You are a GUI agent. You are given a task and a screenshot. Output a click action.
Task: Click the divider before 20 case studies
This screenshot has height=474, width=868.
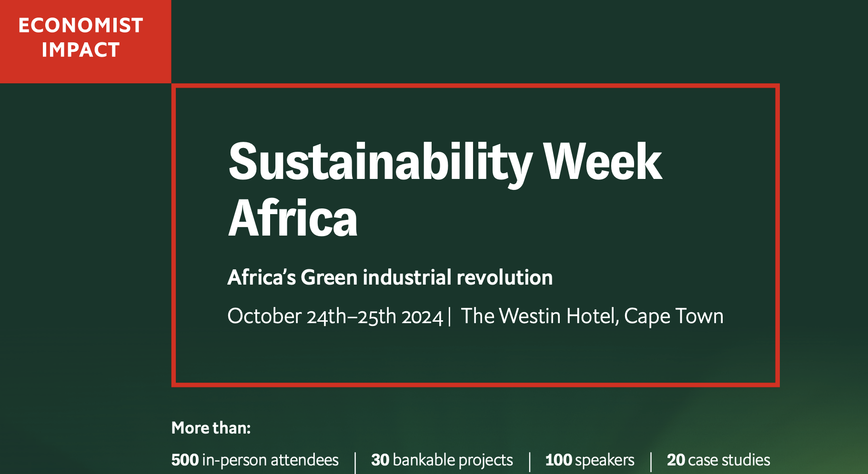click(651, 462)
